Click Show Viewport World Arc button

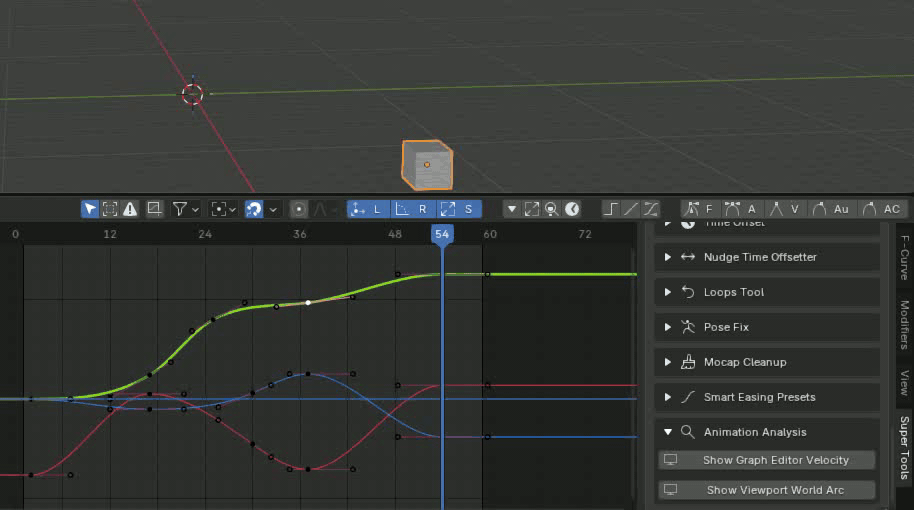pyautogui.click(x=767, y=490)
